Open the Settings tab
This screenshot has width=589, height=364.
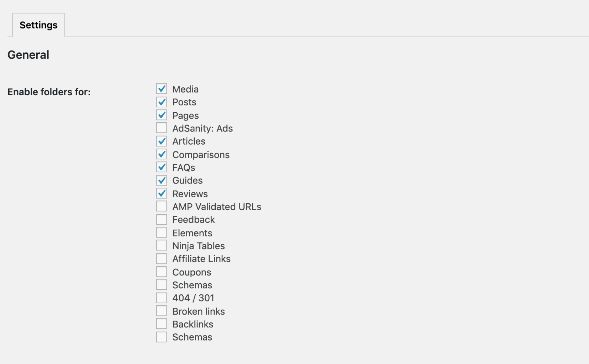coord(38,25)
